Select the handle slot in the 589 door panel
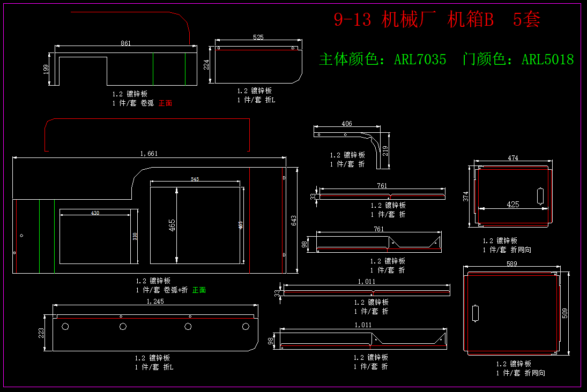This screenshot has height=392, width=587. point(474,313)
